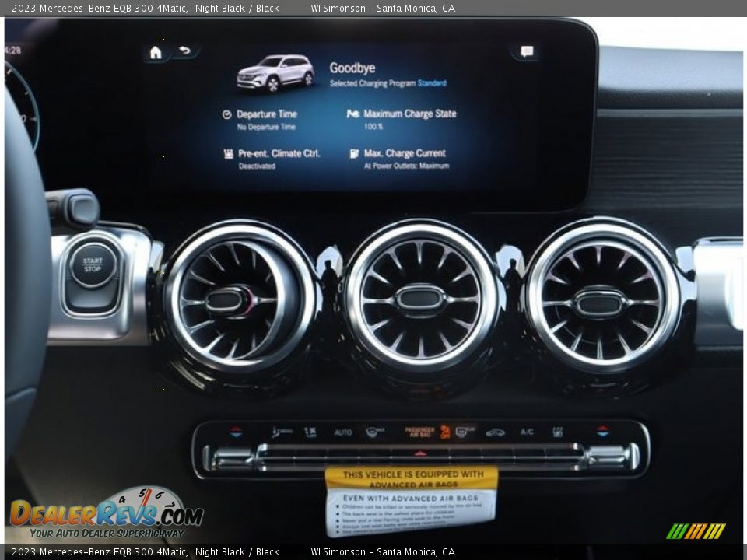Push the START STOP engine button
747x560 pixels.
coord(93,265)
